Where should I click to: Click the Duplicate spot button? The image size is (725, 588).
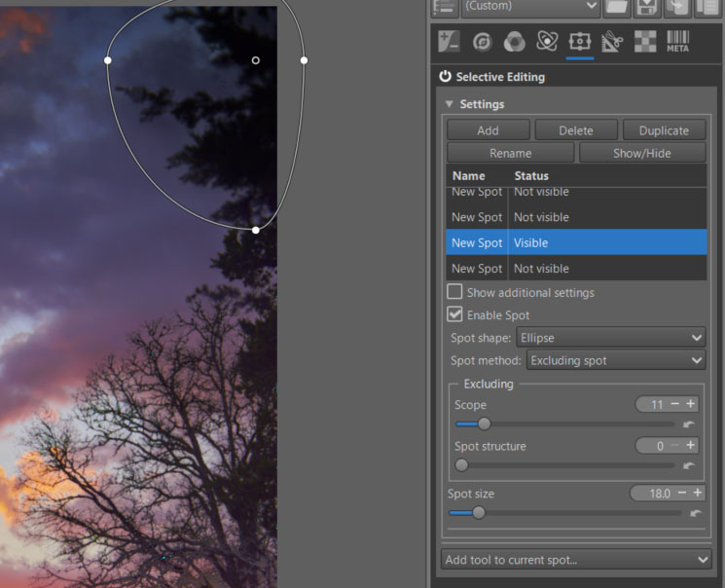pyautogui.click(x=664, y=130)
